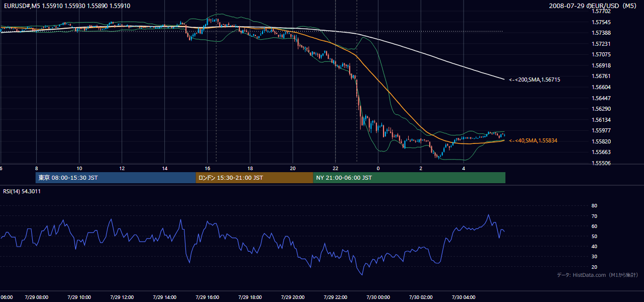Click price axis value 1.57075
644x302 pixels.
(x=600, y=54)
